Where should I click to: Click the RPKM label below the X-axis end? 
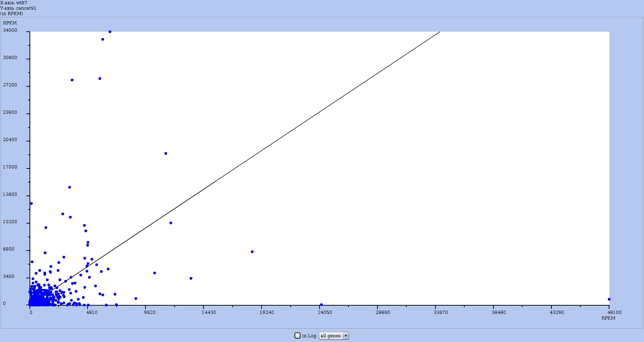tap(608, 318)
